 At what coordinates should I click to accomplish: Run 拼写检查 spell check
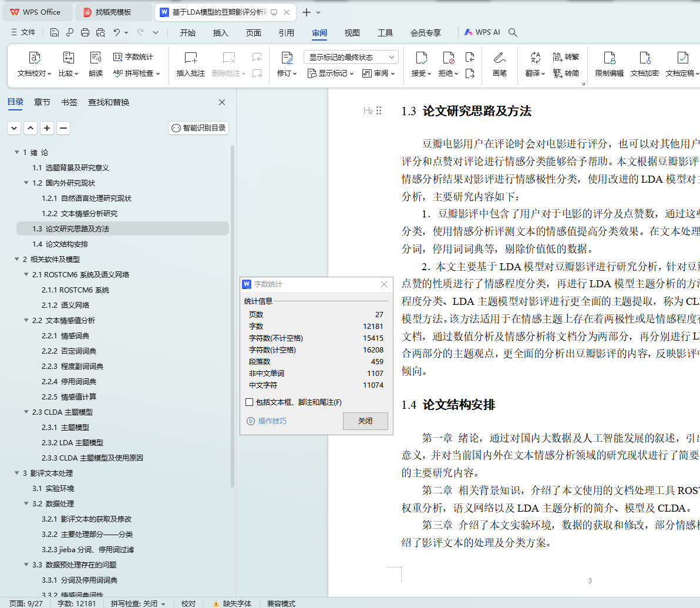tap(136, 73)
